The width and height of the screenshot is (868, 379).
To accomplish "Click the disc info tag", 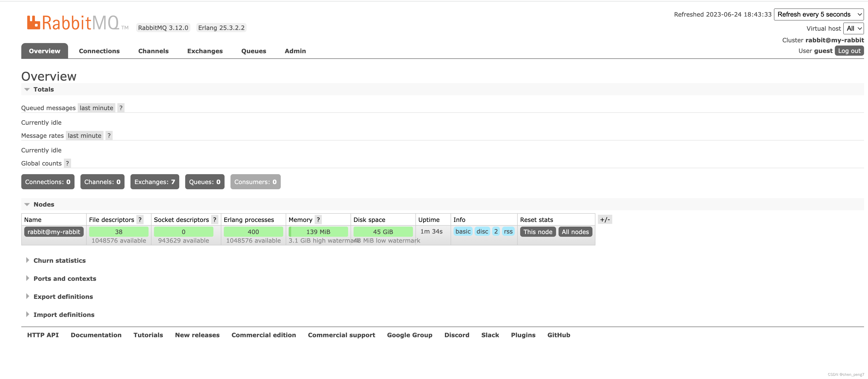I will [x=482, y=232].
